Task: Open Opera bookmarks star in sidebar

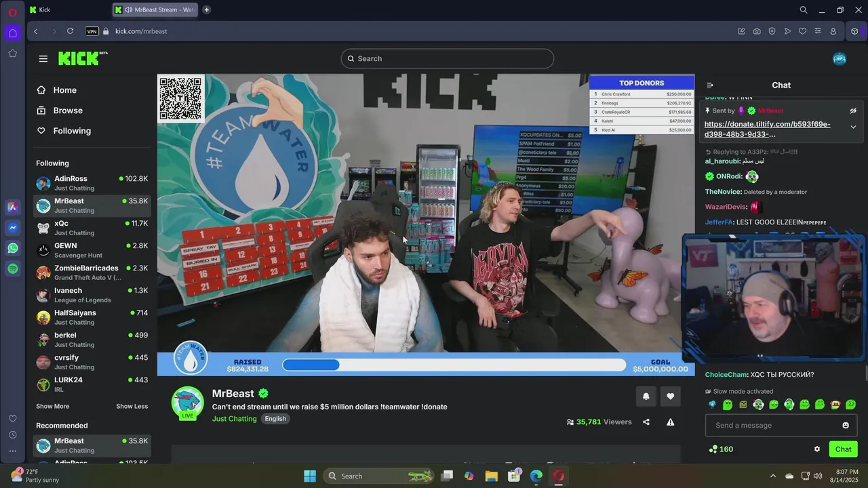Action: (12, 53)
